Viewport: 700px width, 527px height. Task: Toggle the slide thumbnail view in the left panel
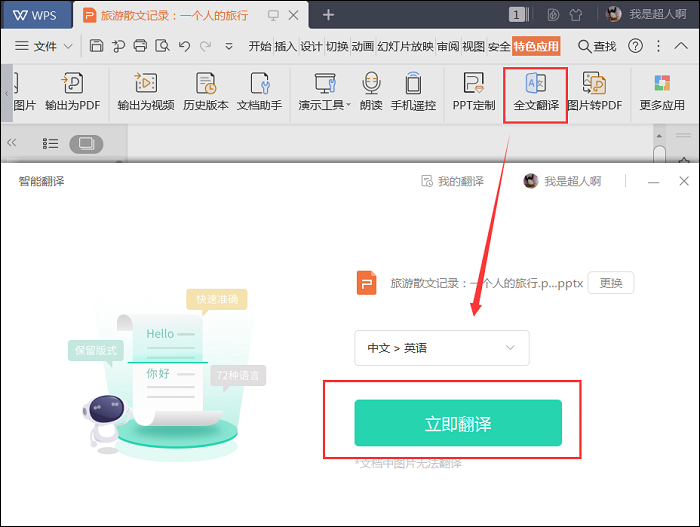(85, 144)
